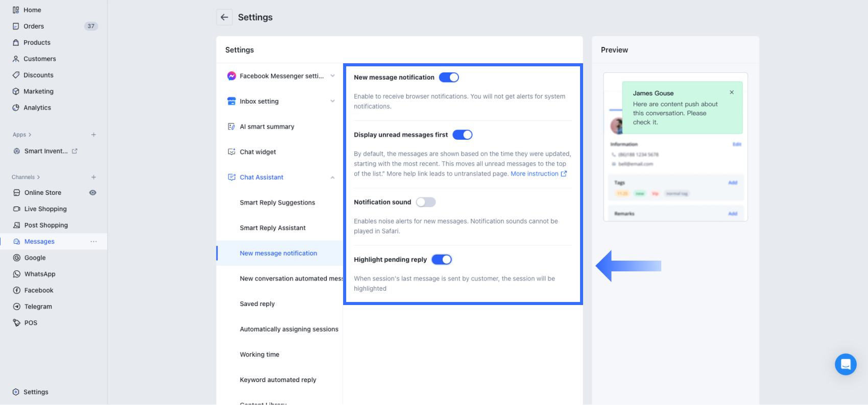
Task: Toggle Online Store visibility eye icon
Action: [x=93, y=193]
